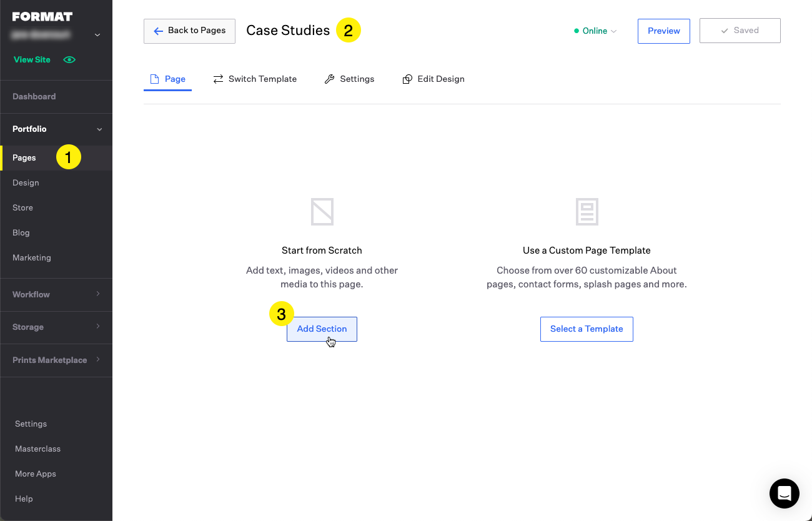Collapse the Portfolio sidebar section
Screen dimensions: 812x521
point(99,129)
